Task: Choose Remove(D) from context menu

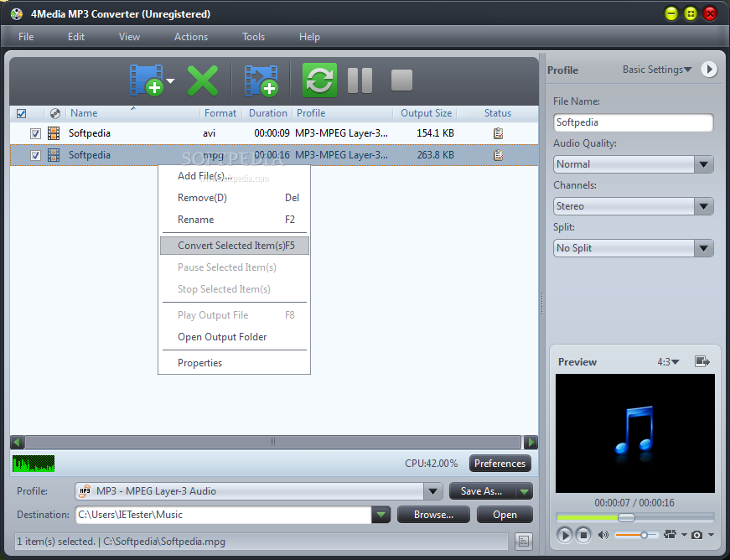Action: click(234, 198)
